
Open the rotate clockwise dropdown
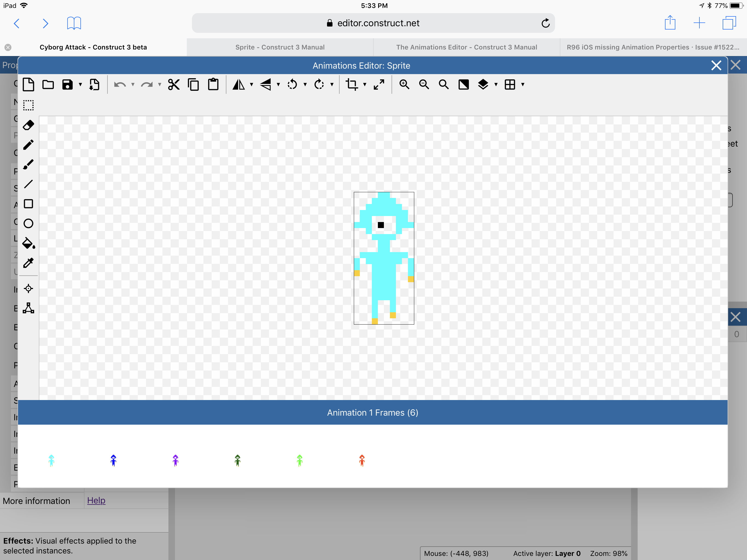[x=332, y=84]
